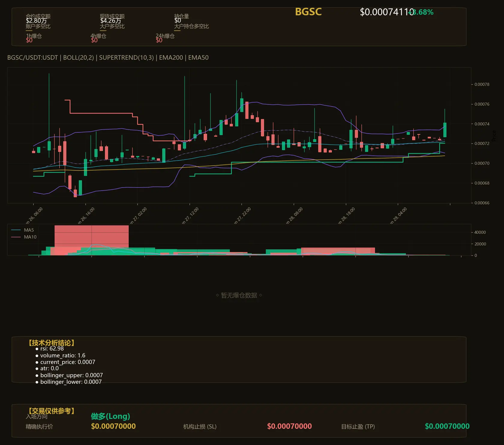
Task: Click the 40000 volume axis label
Action: [x=480, y=232]
